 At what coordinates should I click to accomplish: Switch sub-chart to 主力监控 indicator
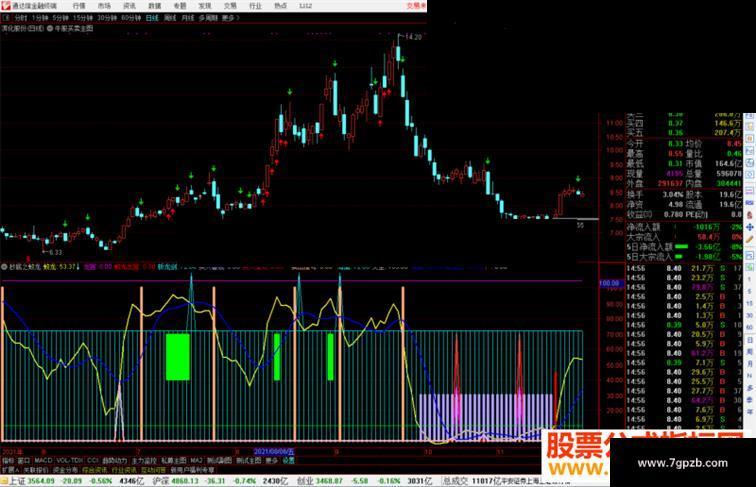(144, 460)
